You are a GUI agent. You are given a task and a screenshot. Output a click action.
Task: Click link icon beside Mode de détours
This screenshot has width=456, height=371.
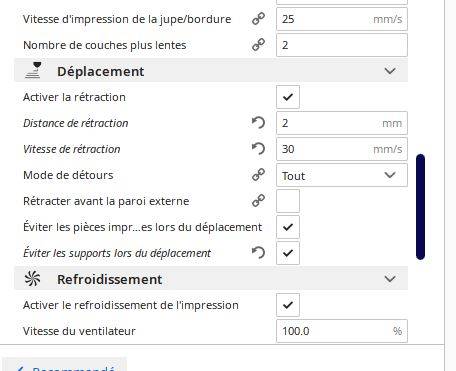click(x=258, y=175)
